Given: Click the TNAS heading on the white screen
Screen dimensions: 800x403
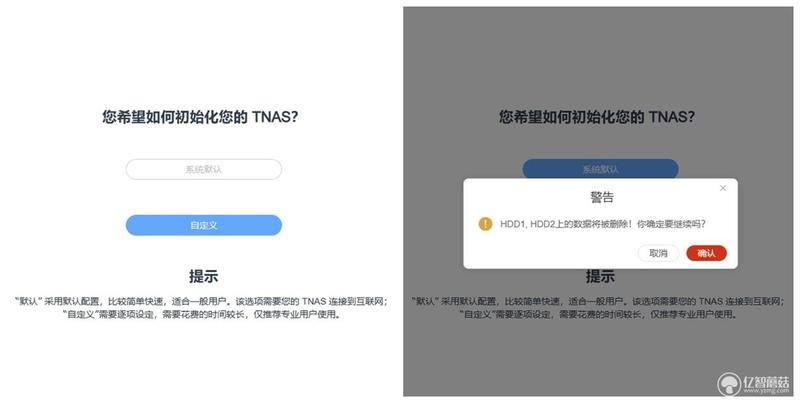Looking at the screenshot, I should click(x=200, y=117).
